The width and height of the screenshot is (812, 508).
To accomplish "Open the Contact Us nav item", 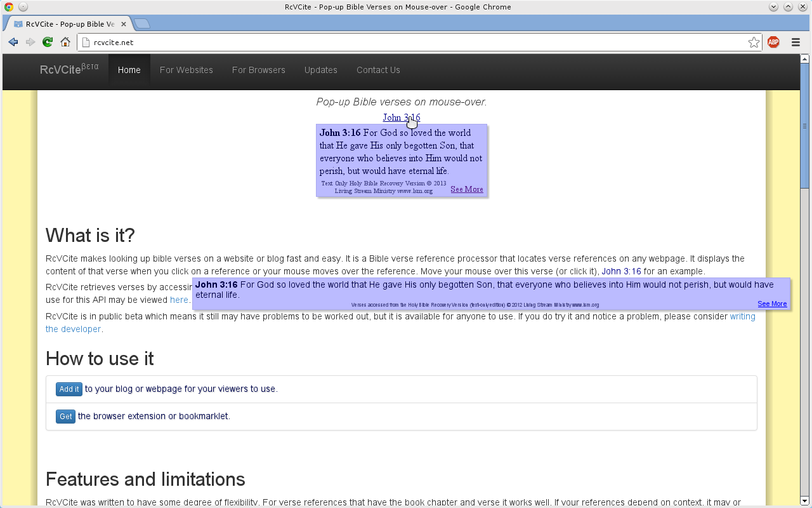I will click(x=378, y=70).
